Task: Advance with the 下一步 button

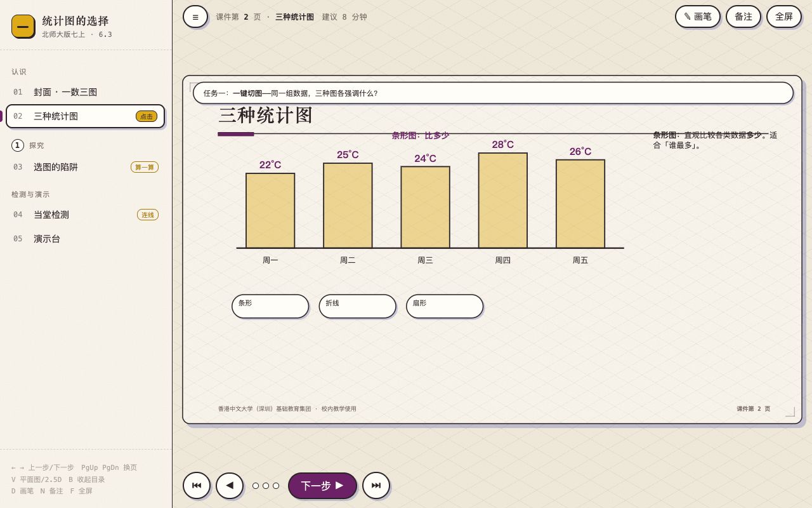Action: pos(322,486)
